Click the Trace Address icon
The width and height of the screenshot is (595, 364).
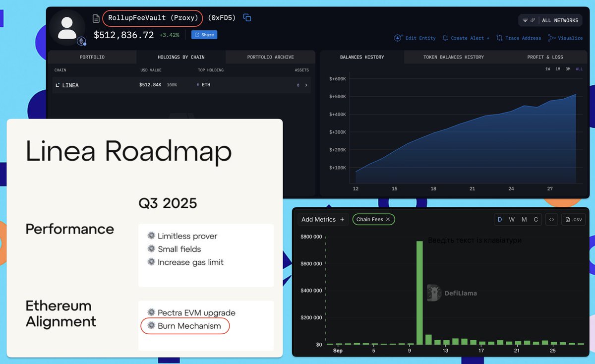pos(499,38)
